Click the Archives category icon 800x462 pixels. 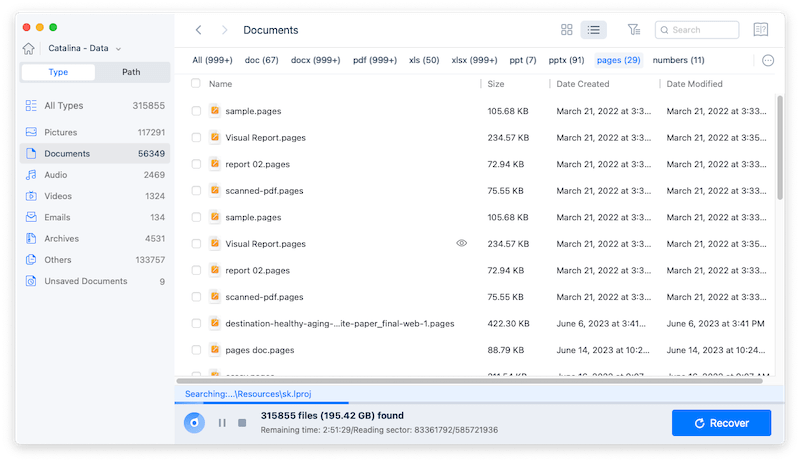tap(31, 239)
